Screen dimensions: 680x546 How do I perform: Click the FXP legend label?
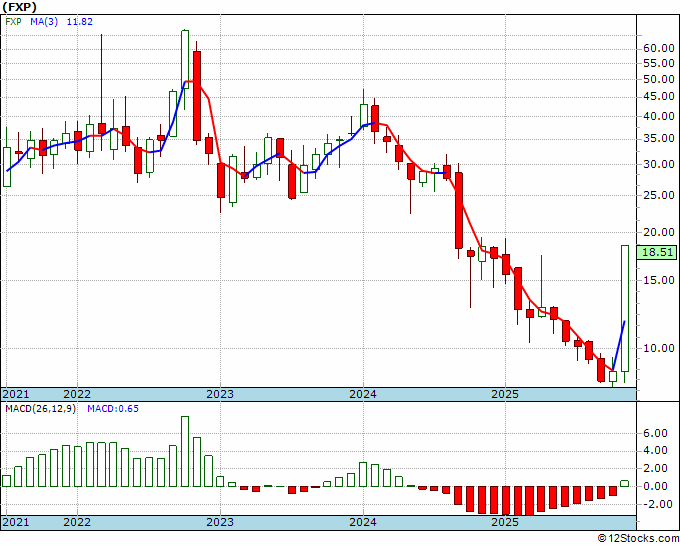pyautogui.click(x=13, y=21)
